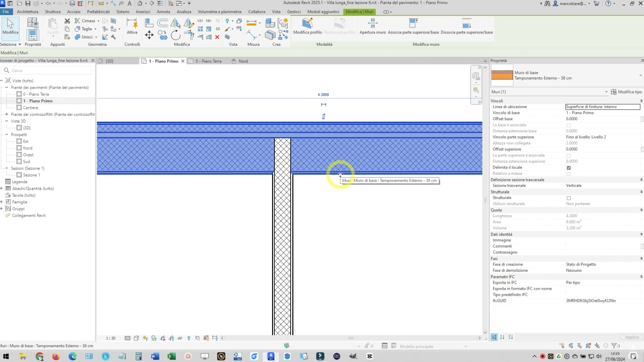Open the Architettura ribbon tab
This screenshot has width=644, height=362.
pos(27,12)
